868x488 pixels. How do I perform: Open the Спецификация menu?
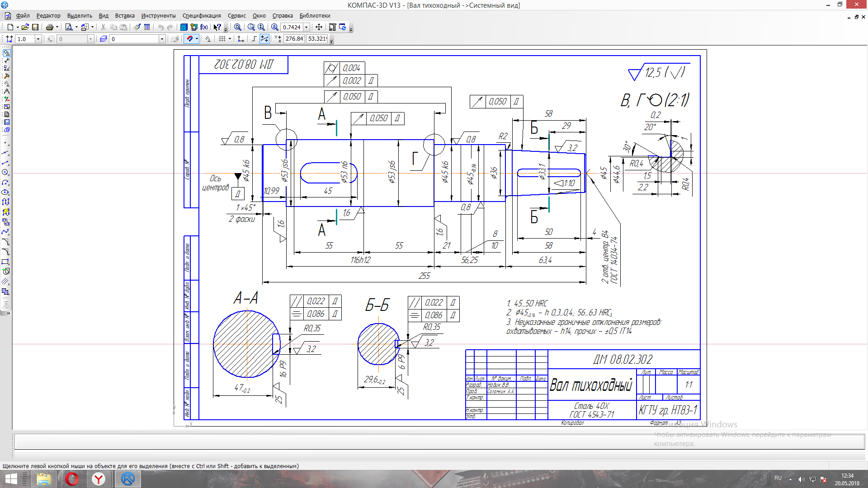202,15
